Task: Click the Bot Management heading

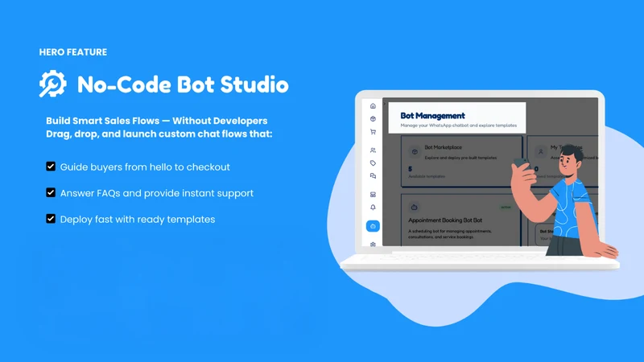Action: [432, 116]
